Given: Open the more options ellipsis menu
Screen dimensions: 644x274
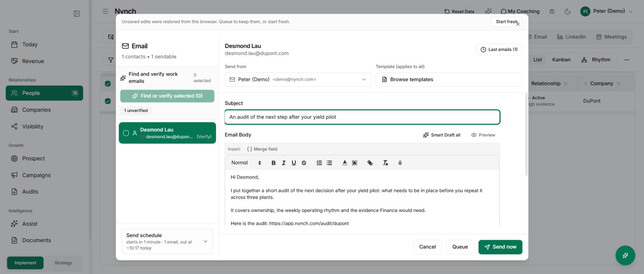Looking at the screenshot, I should click(626, 60).
